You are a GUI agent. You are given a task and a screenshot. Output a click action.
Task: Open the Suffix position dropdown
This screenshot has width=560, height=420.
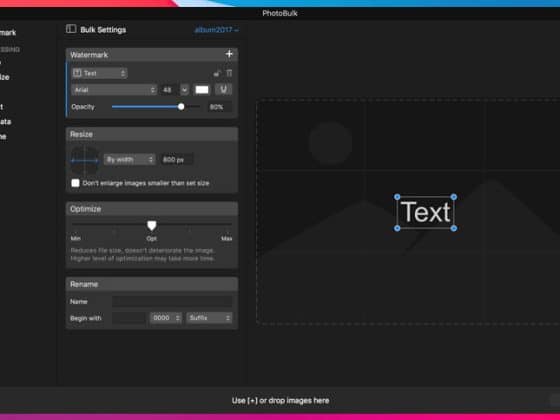209,318
